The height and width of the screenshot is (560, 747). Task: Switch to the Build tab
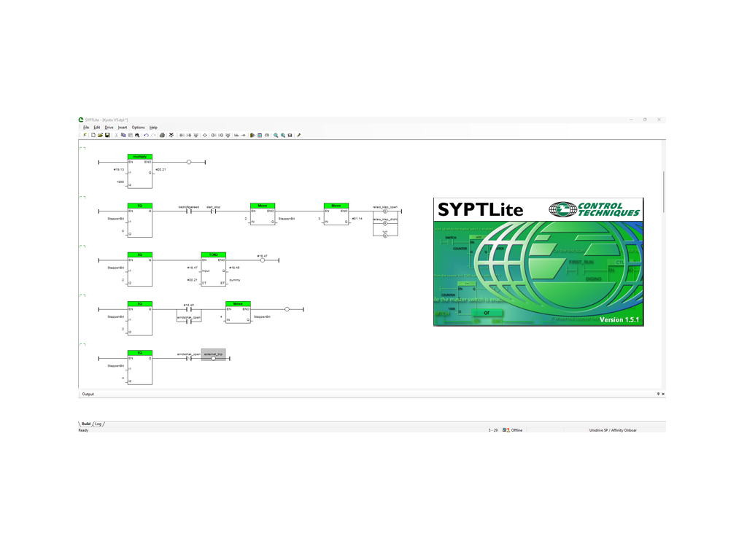pyautogui.click(x=87, y=421)
